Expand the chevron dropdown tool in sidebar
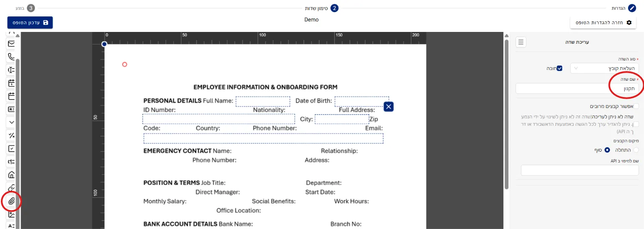 pyautogui.click(x=11, y=122)
